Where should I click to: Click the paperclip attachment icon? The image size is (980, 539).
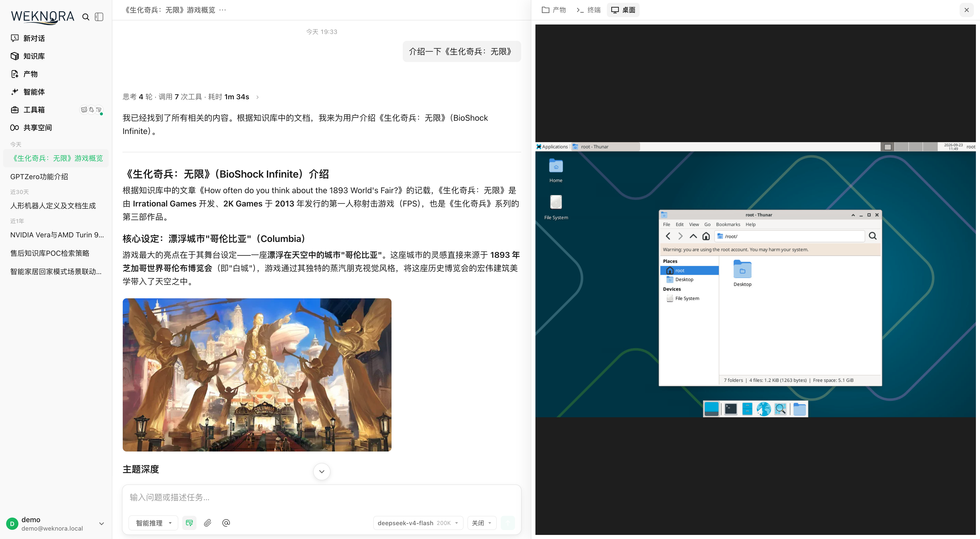point(207,523)
